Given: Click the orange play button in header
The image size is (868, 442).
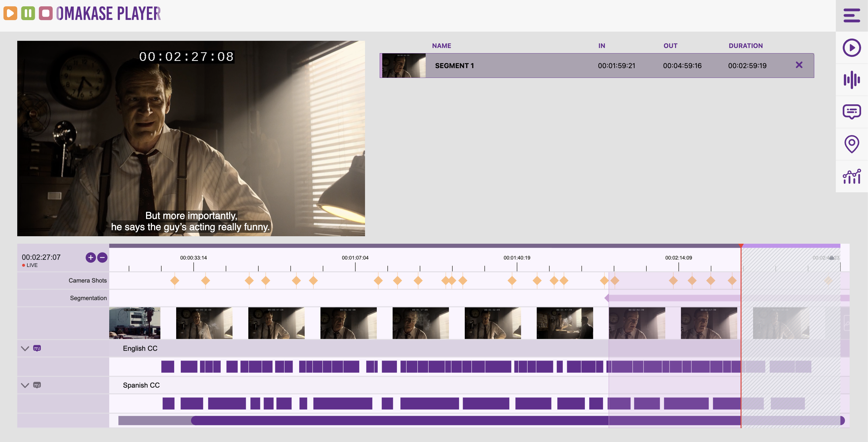Looking at the screenshot, I should [10, 14].
